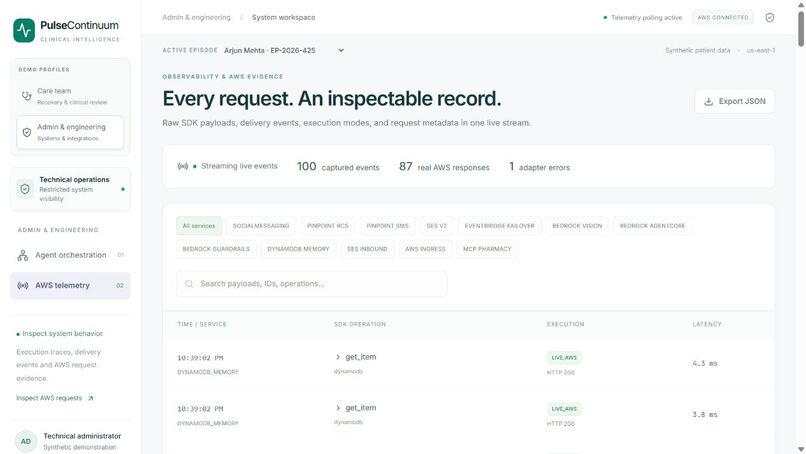This screenshot has height=454, width=806.
Task: Click the page vertical scrollbar thumb
Action: click(801, 28)
